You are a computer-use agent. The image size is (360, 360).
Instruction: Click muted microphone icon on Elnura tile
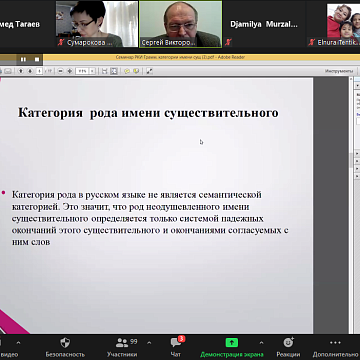click(312, 42)
